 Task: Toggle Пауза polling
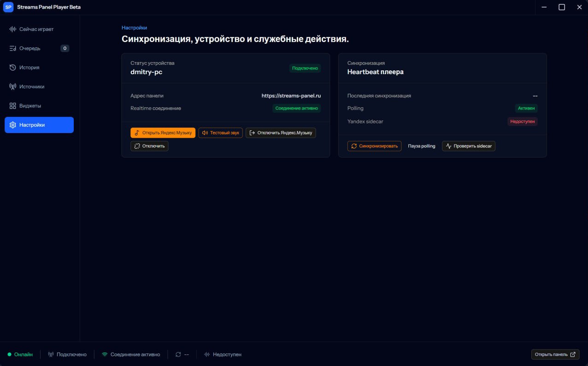pyautogui.click(x=422, y=146)
